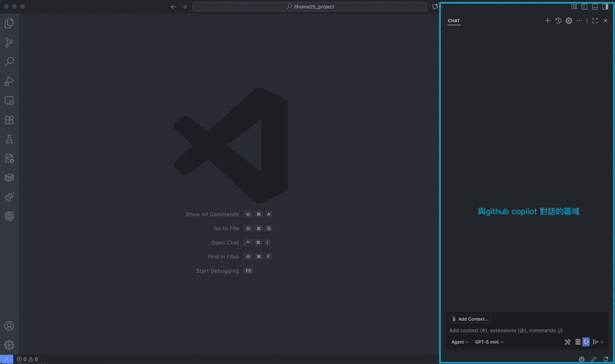Send the chat message
The height and width of the screenshot is (364, 615).
click(x=595, y=342)
